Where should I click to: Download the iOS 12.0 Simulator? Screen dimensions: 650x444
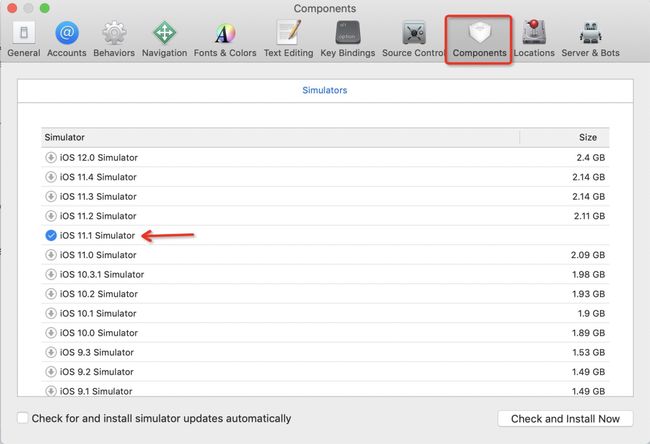tap(51, 158)
